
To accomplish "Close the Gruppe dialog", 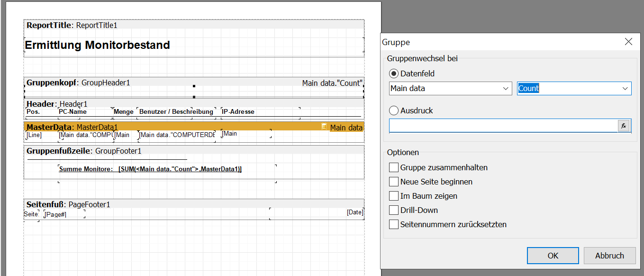I will click(628, 42).
